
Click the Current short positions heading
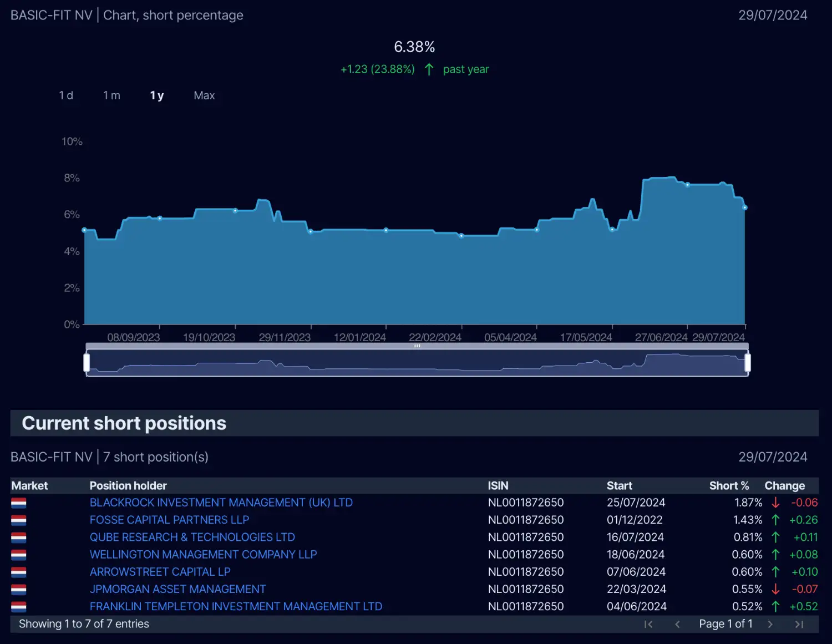click(x=124, y=423)
